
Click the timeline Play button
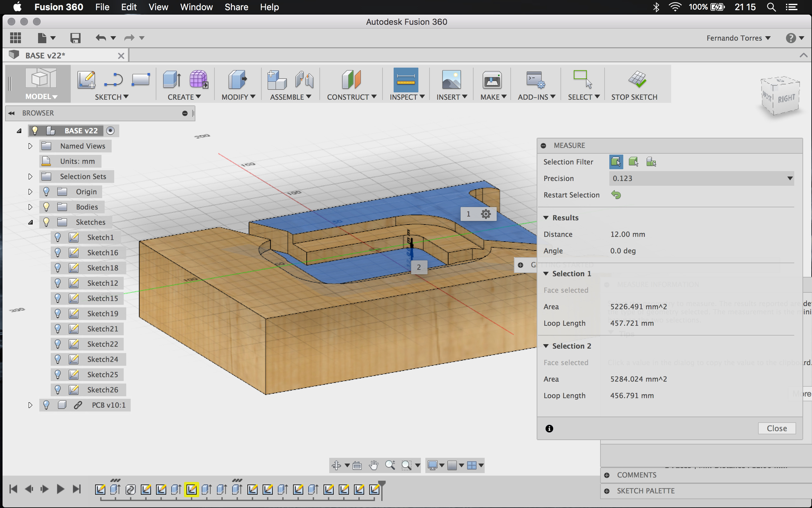click(x=60, y=489)
